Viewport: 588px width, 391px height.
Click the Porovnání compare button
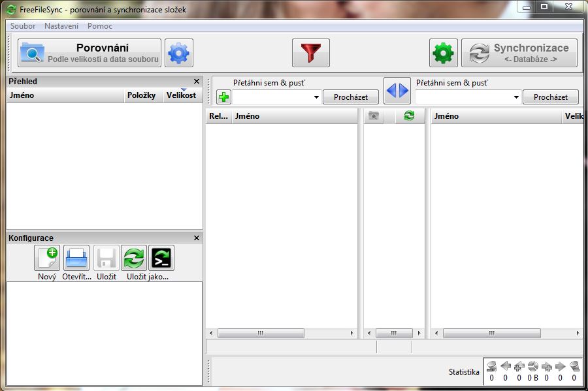pos(90,53)
